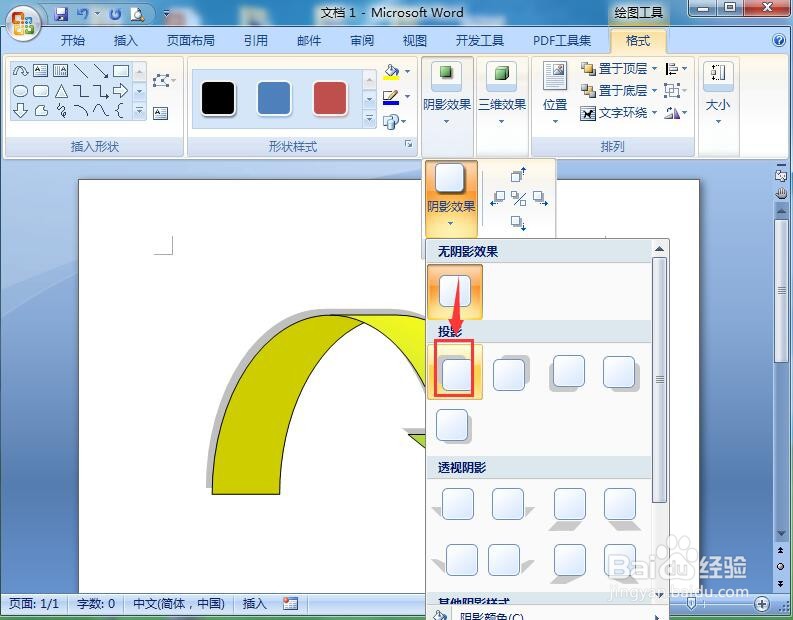Select the no shadow effect thumbnail

[455, 291]
